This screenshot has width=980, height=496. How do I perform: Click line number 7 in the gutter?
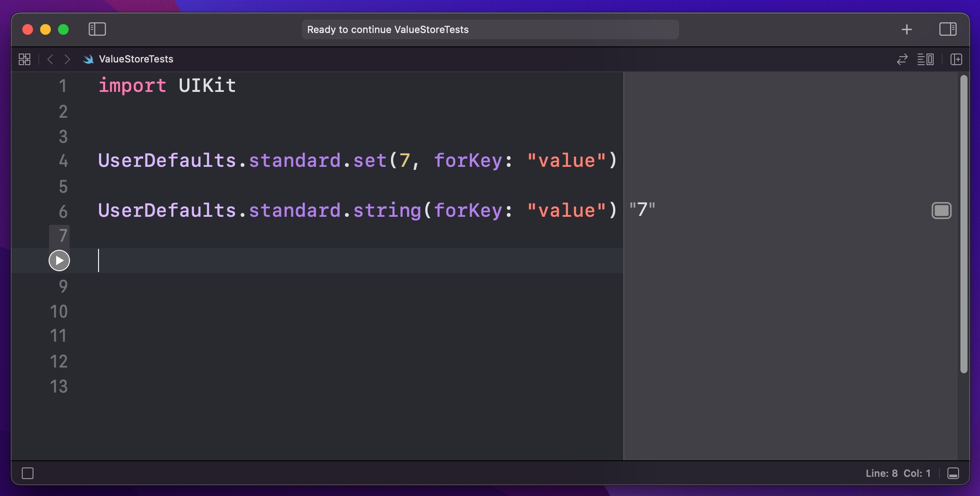click(63, 236)
